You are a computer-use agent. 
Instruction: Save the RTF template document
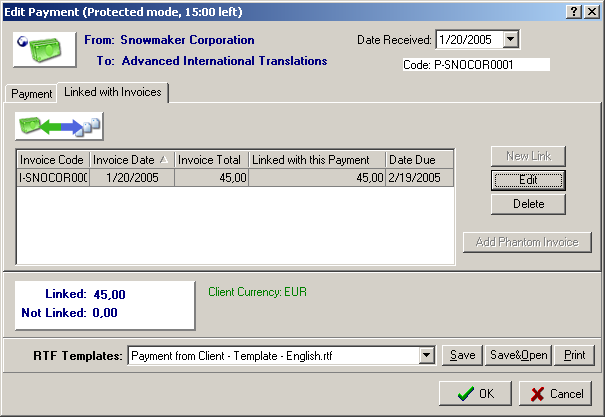coord(462,355)
